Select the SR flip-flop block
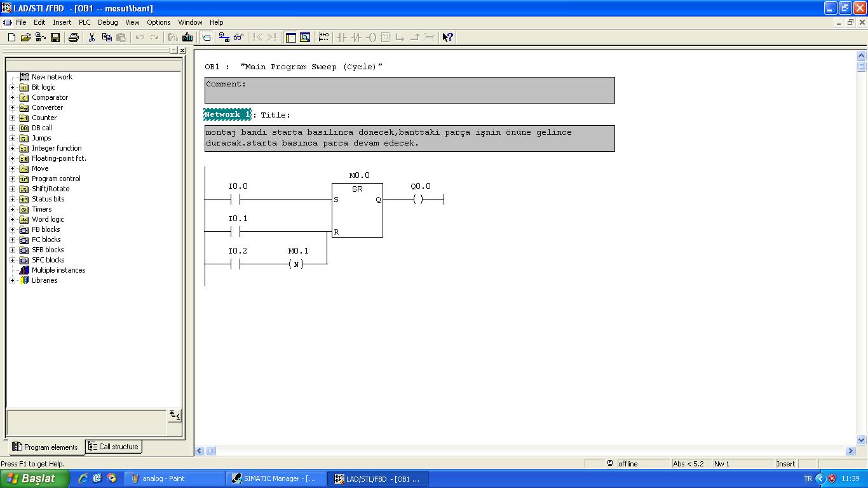This screenshot has height=488, width=868. pyautogui.click(x=357, y=210)
